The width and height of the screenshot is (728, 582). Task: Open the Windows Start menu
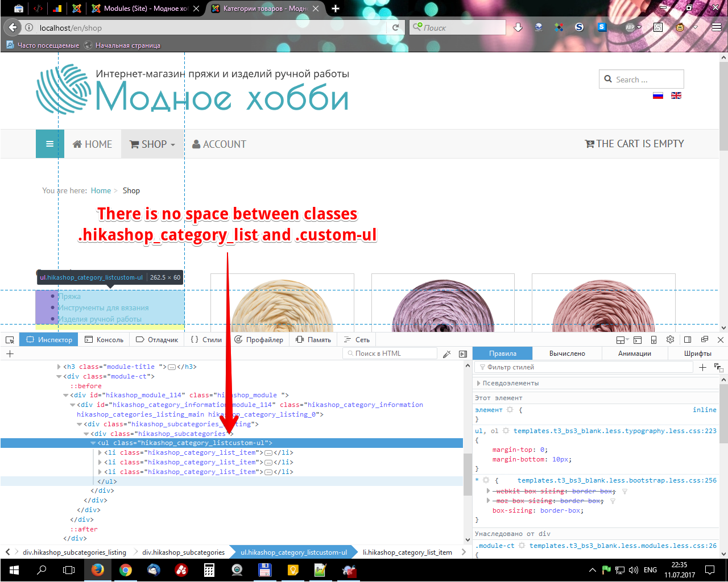click(x=14, y=570)
